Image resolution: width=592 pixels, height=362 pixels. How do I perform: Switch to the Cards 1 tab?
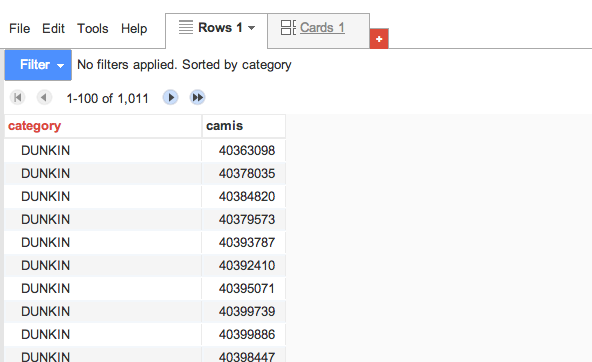tap(322, 28)
